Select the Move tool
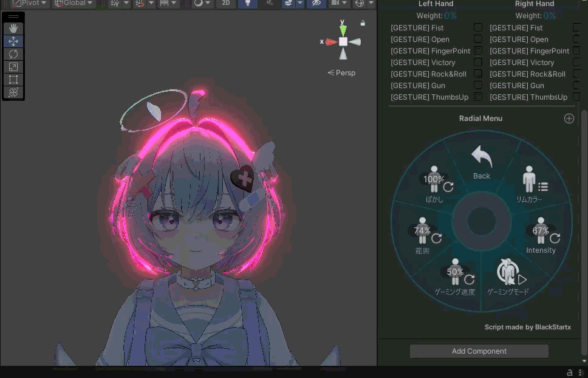Image resolution: width=588 pixels, height=378 pixels. [x=13, y=41]
